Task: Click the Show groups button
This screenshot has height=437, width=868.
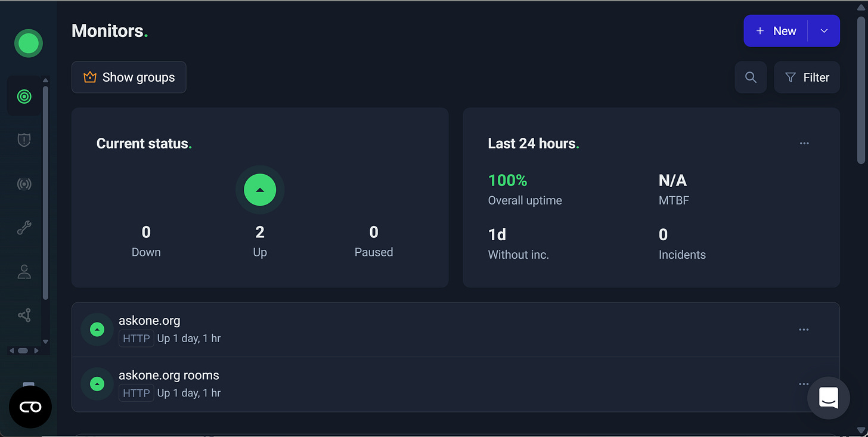Action: pyautogui.click(x=129, y=78)
